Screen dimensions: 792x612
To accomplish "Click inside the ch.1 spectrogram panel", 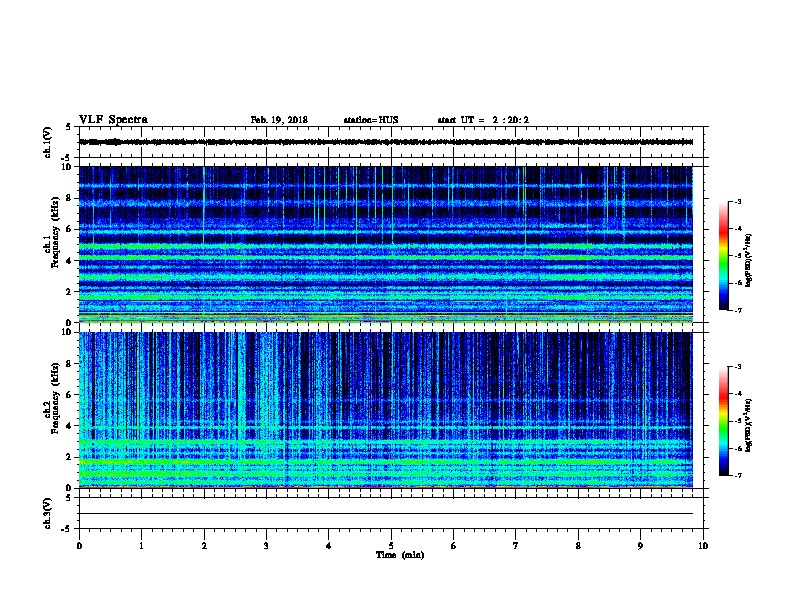I will pos(386,244).
